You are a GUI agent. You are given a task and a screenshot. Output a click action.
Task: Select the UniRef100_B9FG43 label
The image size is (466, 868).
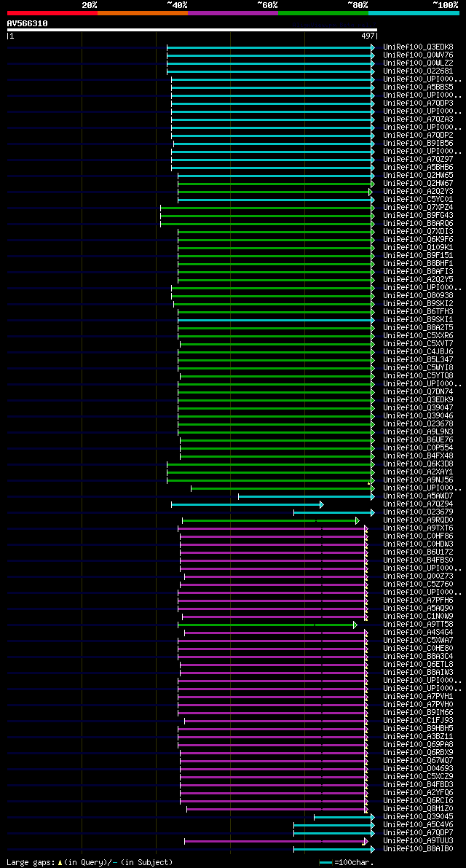(418, 216)
